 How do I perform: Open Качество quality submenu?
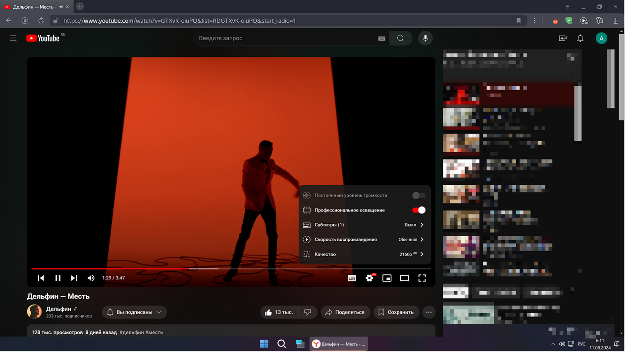coord(365,254)
